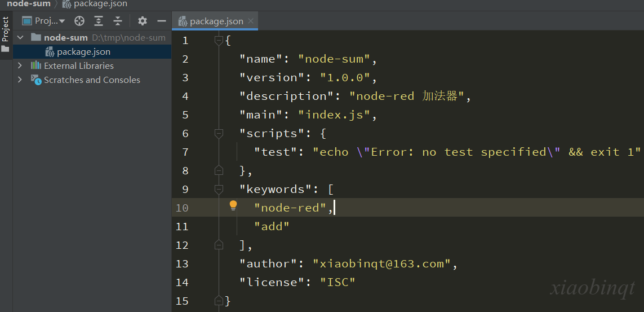Open Project panel settings gear
This screenshot has width=644, height=312.
click(x=142, y=21)
